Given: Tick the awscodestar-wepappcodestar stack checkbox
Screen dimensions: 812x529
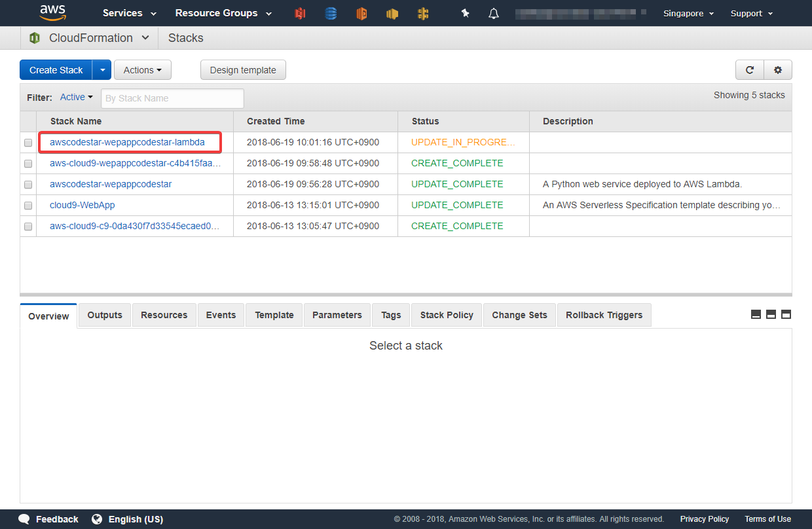Looking at the screenshot, I should click(28, 185).
